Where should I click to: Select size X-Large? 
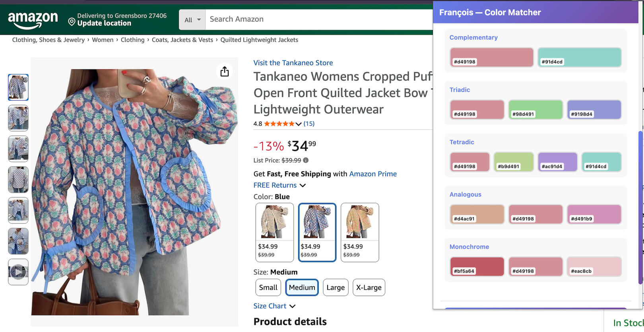(369, 287)
